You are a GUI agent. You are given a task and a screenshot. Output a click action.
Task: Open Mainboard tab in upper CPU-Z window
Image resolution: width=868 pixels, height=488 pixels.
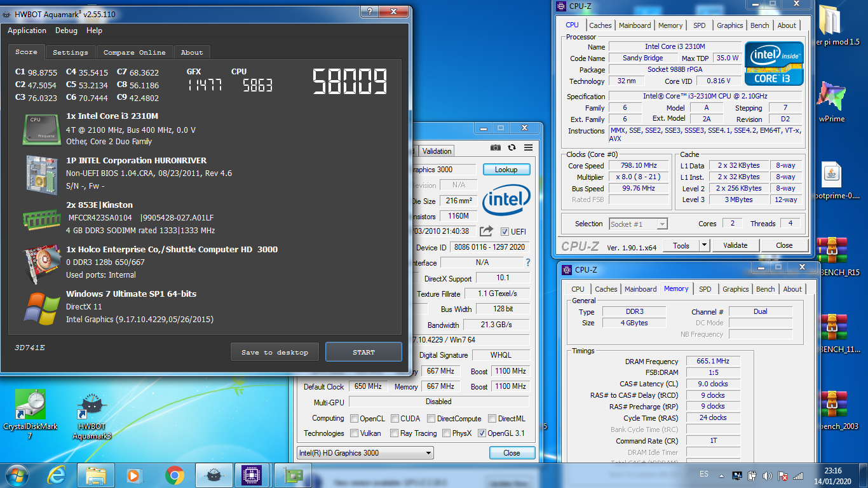[x=635, y=25]
